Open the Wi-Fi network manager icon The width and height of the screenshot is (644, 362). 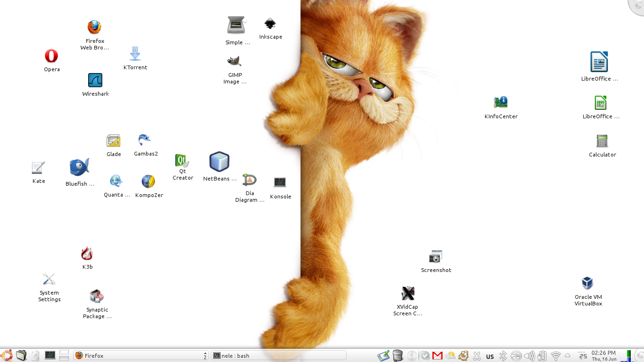click(556, 356)
